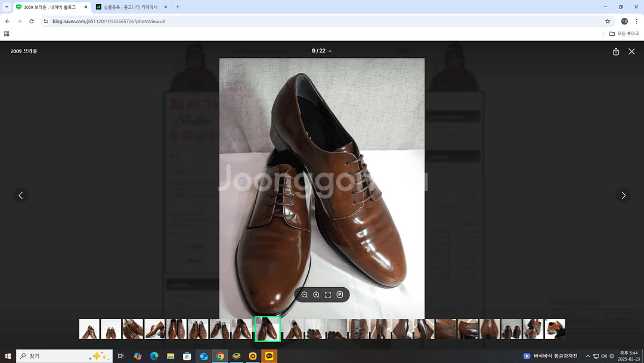Zoom out the photo in the viewer toolbar
Screen dimensions: 644x363
[304, 295]
